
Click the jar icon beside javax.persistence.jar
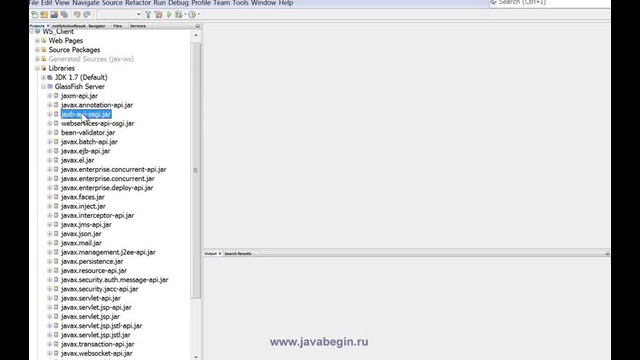click(x=56, y=261)
